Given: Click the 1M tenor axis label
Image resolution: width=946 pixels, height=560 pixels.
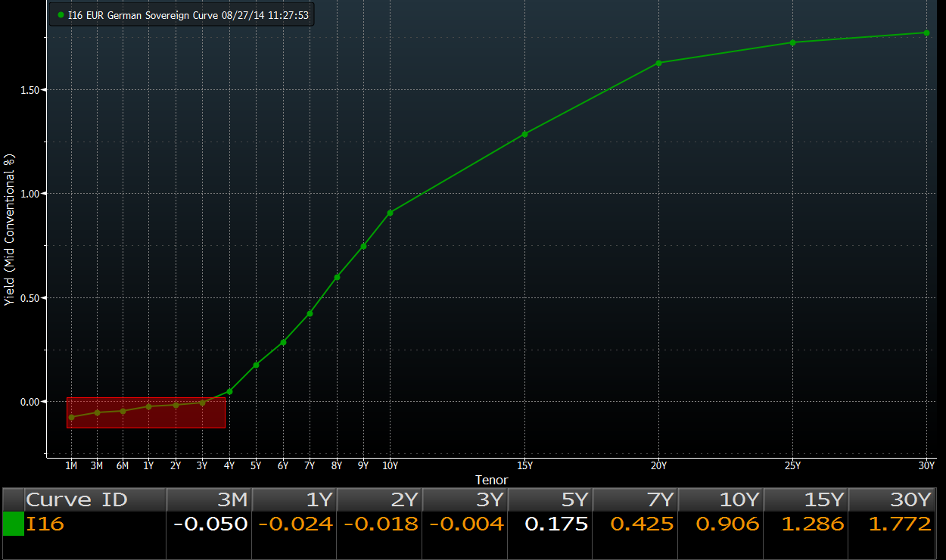Looking at the screenshot, I should pos(71,465).
